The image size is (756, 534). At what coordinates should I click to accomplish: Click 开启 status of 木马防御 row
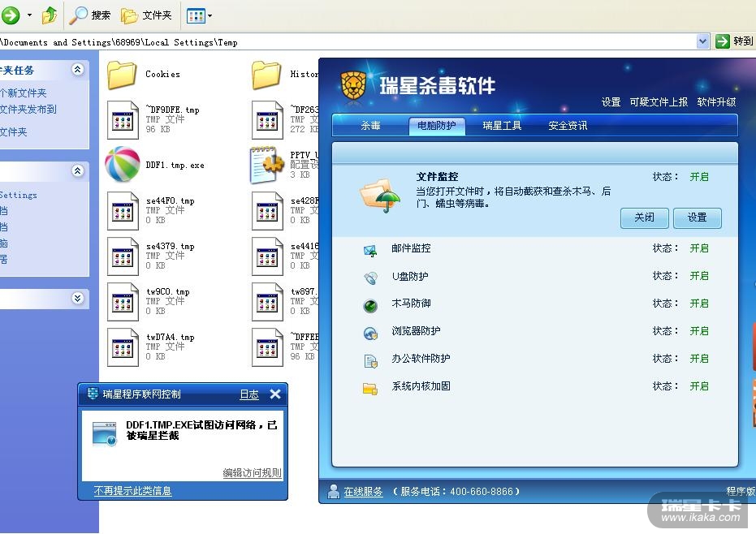pyautogui.click(x=698, y=304)
